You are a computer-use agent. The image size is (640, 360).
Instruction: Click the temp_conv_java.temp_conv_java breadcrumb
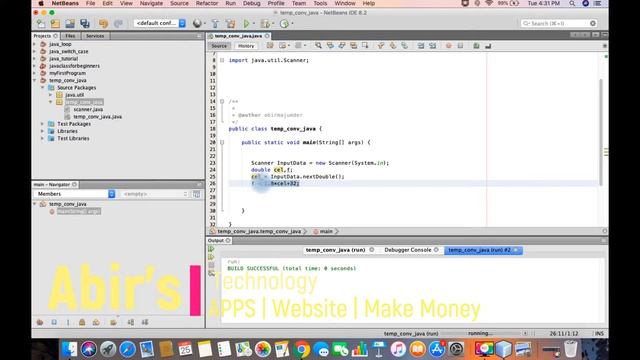(x=259, y=231)
